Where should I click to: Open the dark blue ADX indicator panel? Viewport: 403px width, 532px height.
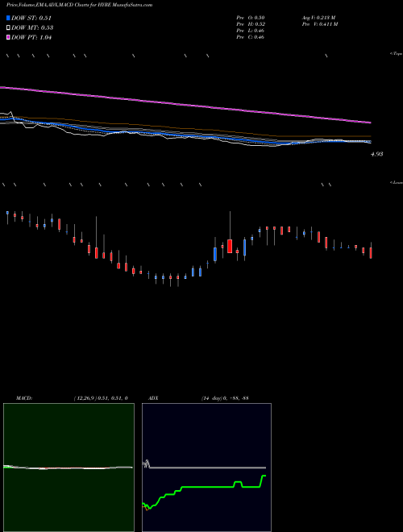click(x=206, y=468)
